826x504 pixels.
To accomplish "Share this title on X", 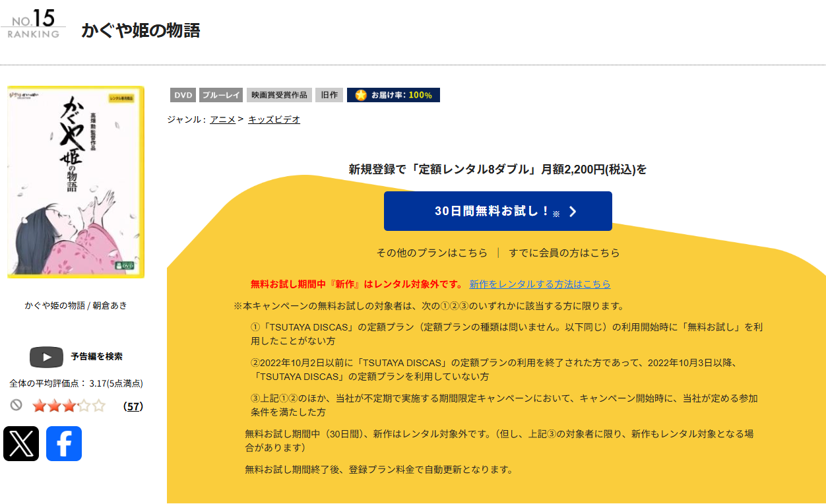I will point(21,443).
